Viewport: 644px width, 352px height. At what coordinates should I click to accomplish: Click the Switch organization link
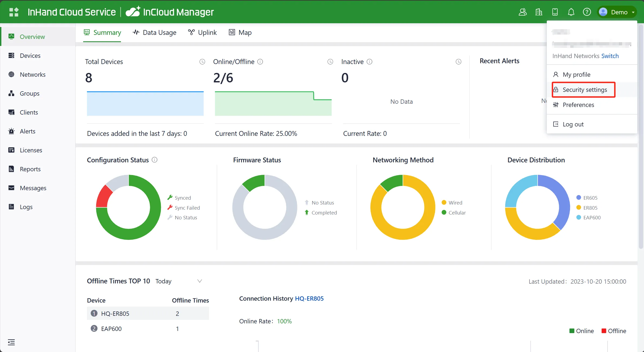pos(610,56)
